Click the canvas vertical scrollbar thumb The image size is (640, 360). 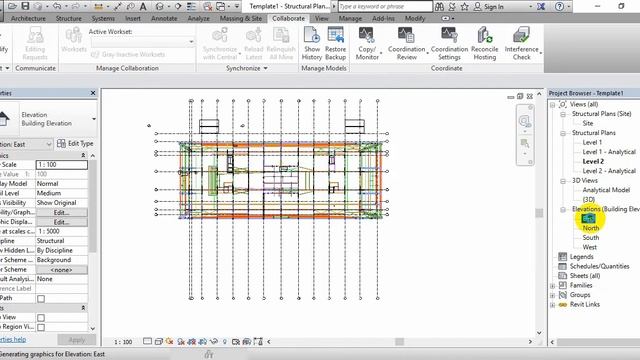tap(539, 213)
